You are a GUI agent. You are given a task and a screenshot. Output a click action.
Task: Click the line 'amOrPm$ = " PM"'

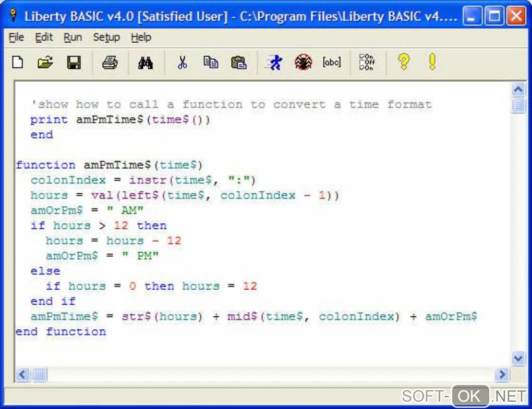102,256
